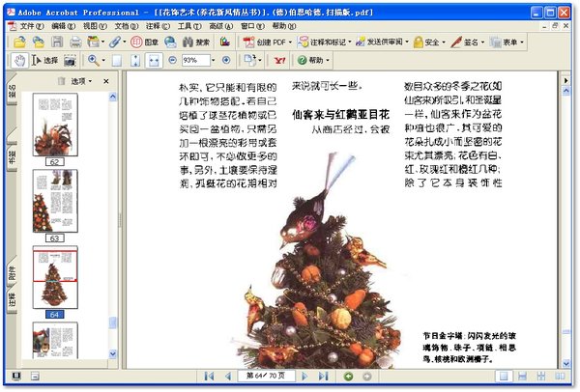This screenshot has width=580, height=392.
Task: Select the Hand tool
Action: coord(19,60)
